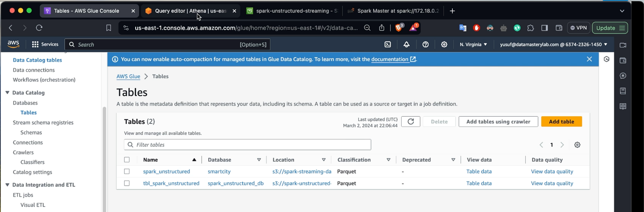Open the spark_unstructured table link
This screenshot has height=212, width=644.
coord(167,171)
